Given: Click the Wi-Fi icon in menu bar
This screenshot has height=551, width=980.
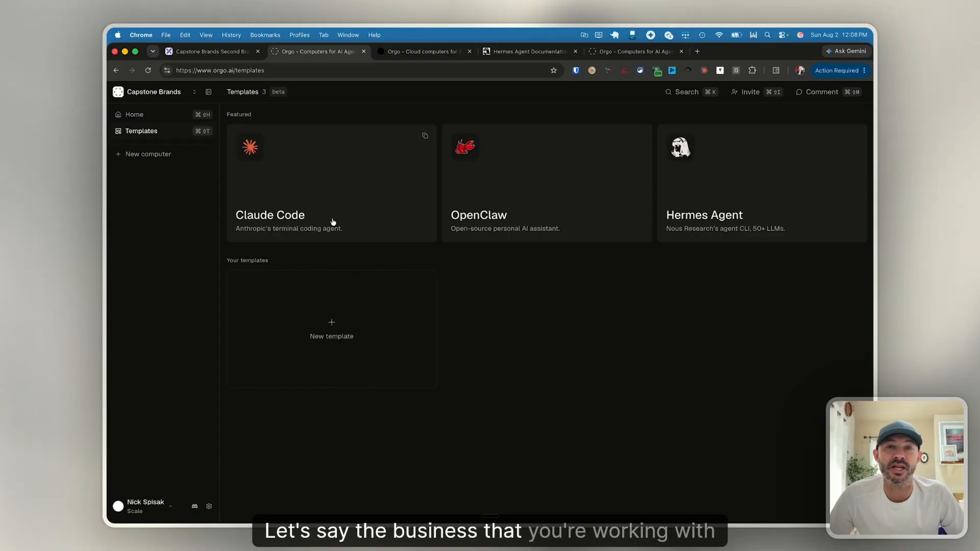Looking at the screenshot, I should 719,35.
